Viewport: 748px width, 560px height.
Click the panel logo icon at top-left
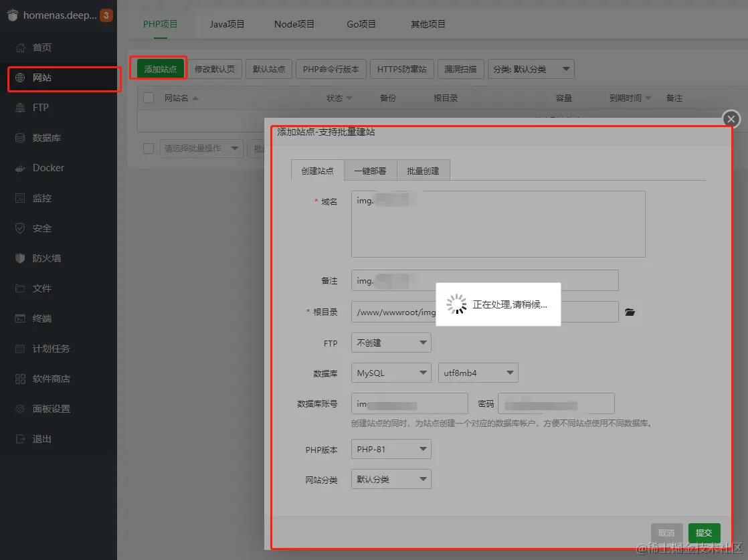pyautogui.click(x=13, y=15)
